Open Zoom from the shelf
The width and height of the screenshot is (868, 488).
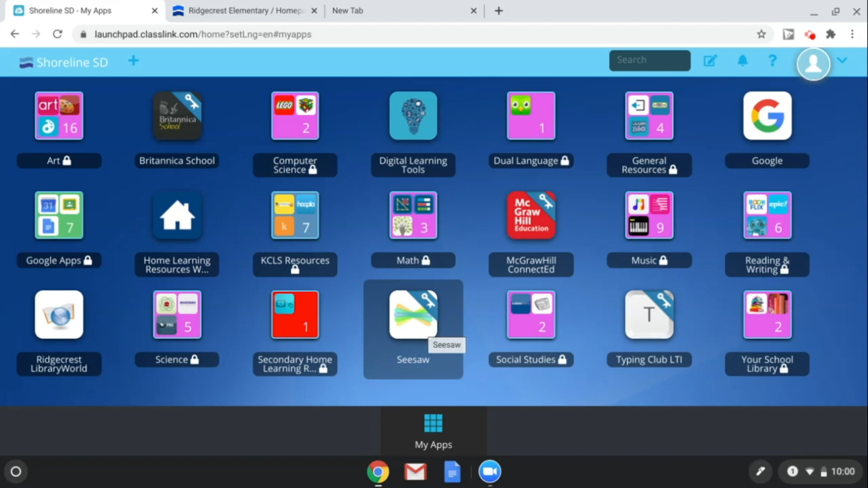490,471
